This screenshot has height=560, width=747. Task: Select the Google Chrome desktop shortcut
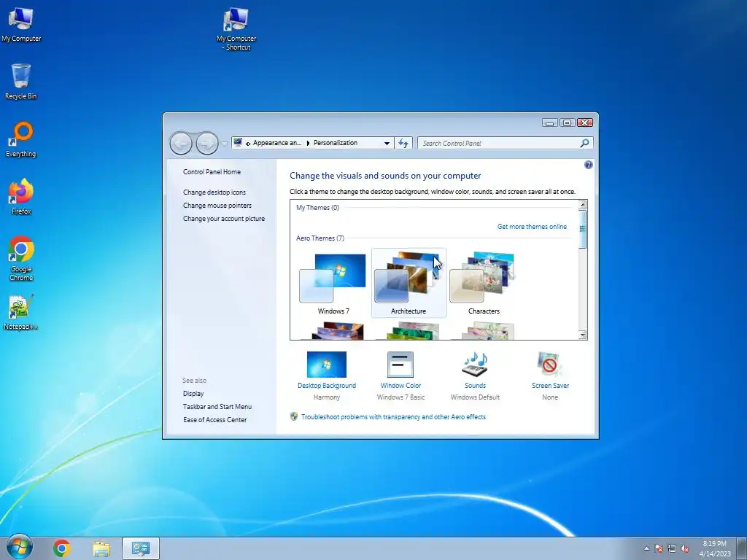(21, 258)
